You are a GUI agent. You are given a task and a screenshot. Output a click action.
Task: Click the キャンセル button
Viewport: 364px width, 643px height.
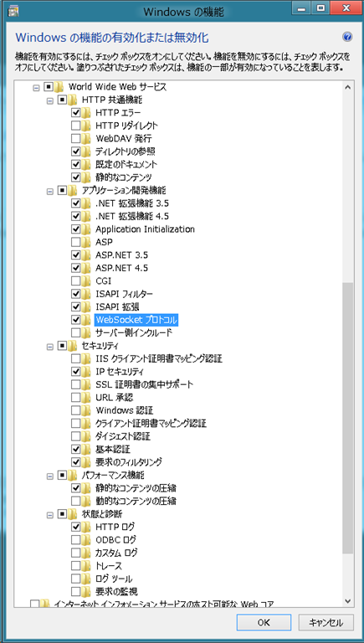326,622
